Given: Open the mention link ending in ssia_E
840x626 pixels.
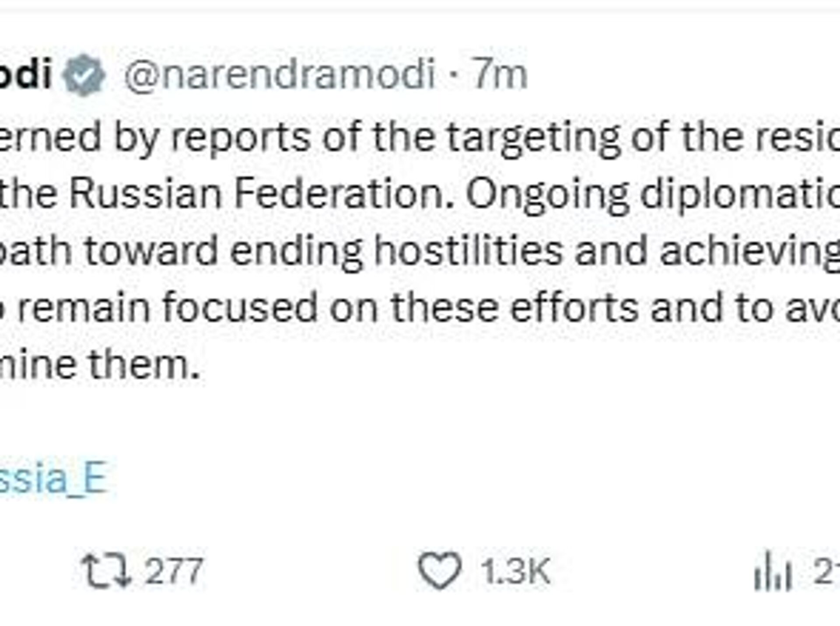Looking at the screenshot, I should tap(52, 478).
